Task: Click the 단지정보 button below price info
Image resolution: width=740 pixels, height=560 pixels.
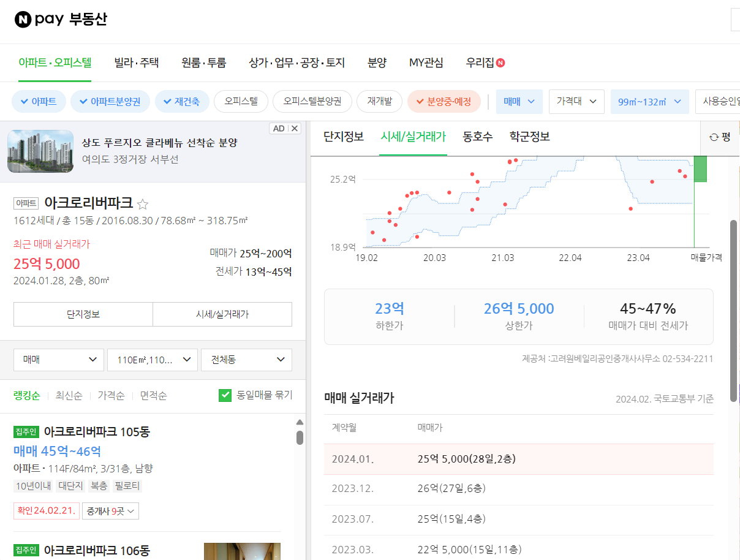Action: [x=83, y=314]
